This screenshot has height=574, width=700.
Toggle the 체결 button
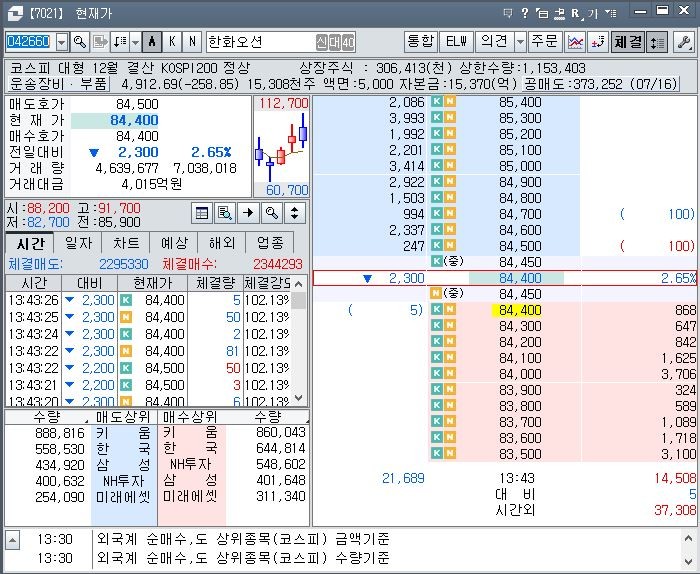(x=627, y=42)
